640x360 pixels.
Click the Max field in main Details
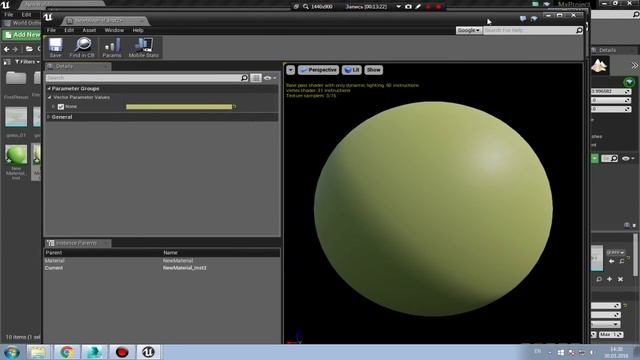coord(611,335)
